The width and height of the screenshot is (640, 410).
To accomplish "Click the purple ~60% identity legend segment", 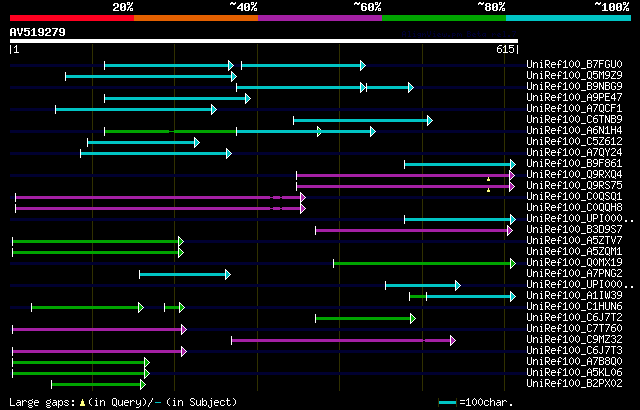I will 320,18.
